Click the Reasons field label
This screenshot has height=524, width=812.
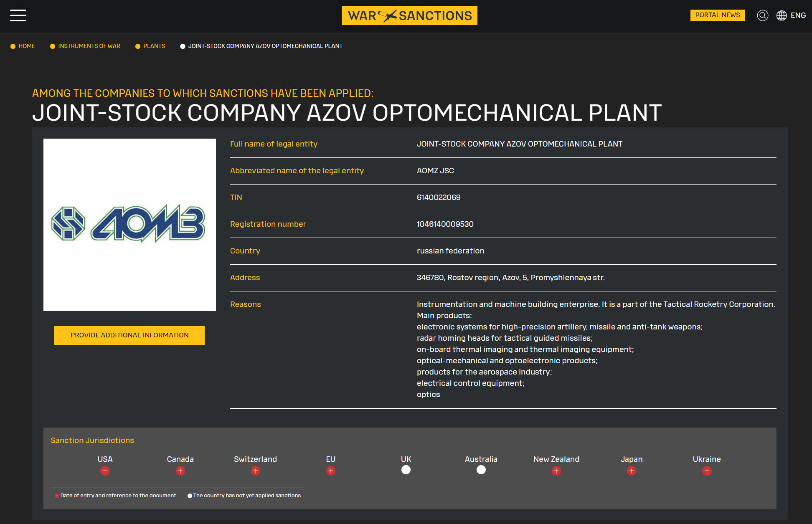click(246, 304)
